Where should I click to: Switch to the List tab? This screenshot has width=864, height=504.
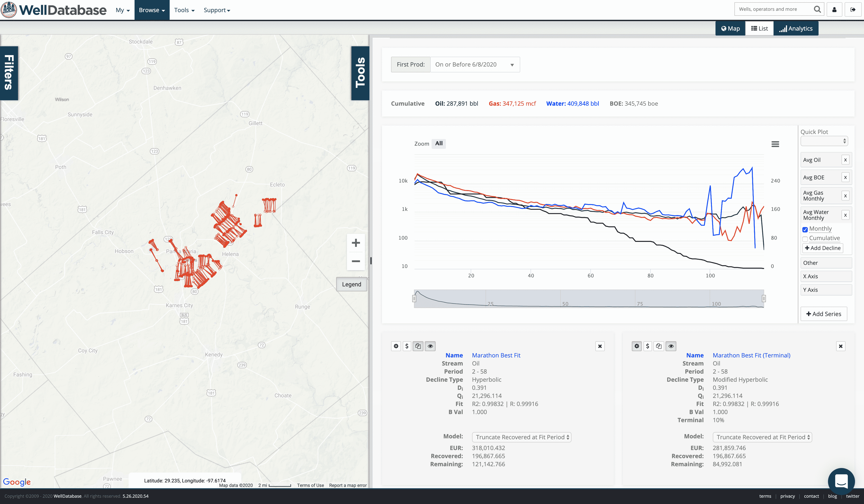[x=759, y=29]
